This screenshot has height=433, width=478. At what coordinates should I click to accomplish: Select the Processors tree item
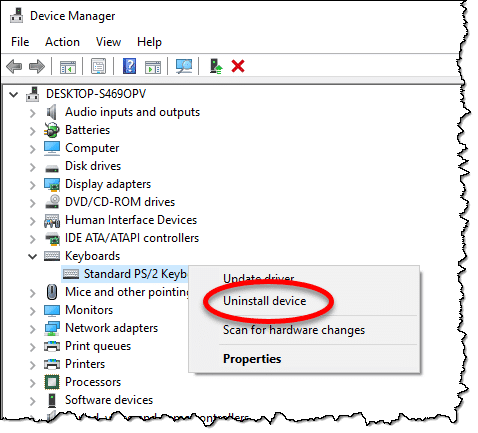pyautogui.click(x=93, y=382)
